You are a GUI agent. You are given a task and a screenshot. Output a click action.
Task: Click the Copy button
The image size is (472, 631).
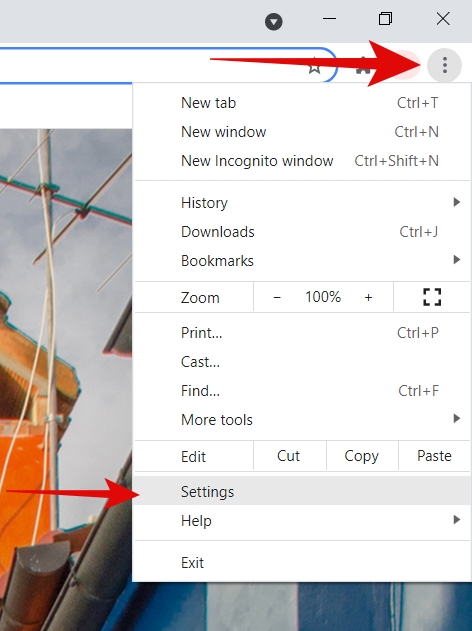[362, 456]
